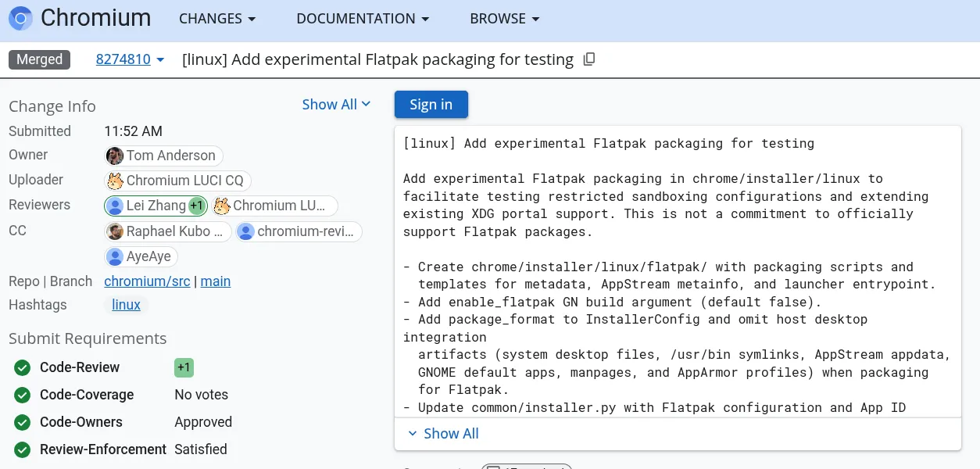Click the AyeAye CC name
980x469 pixels.
pyautogui.click(x=148, y=256)
